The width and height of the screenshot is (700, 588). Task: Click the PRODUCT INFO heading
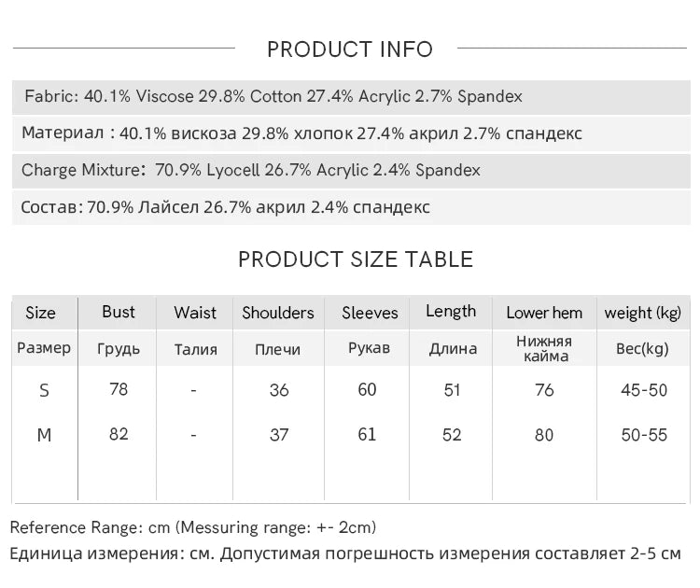[x=350, y=49]
